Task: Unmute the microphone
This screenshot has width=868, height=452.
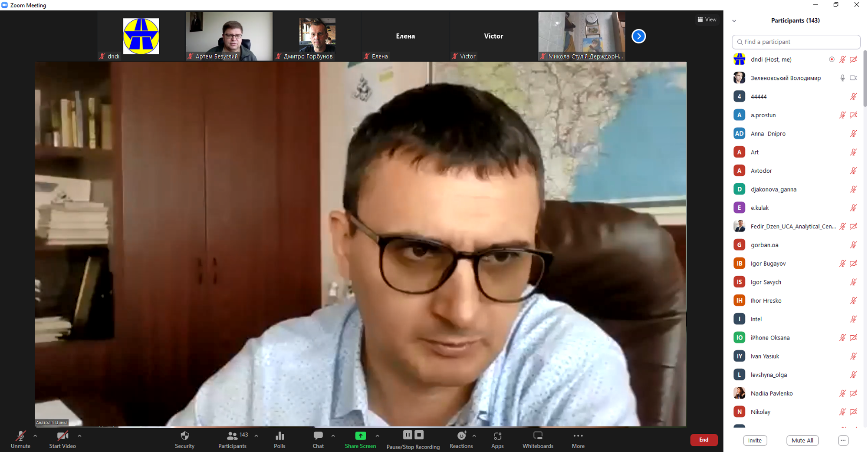Action: point(20,436)
